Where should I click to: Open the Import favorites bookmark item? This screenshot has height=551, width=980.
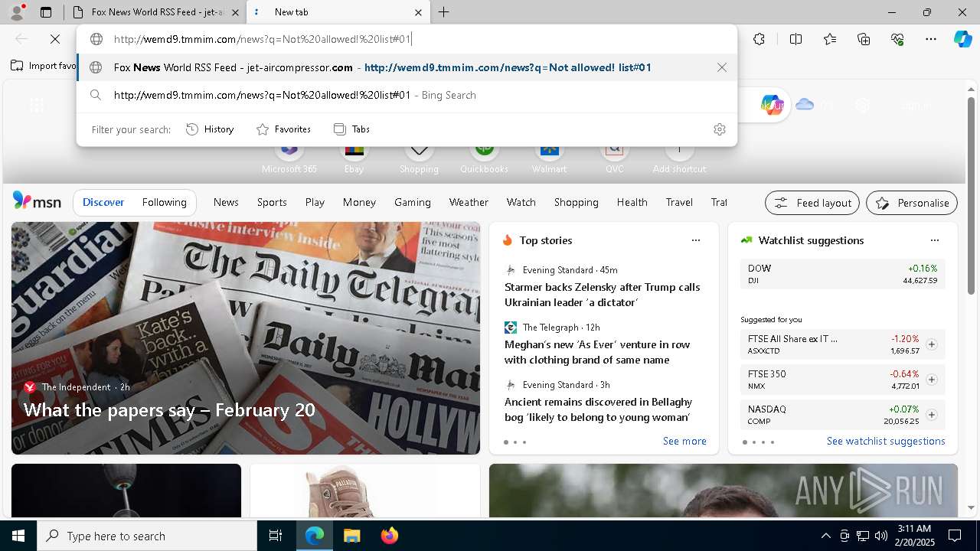44,66
